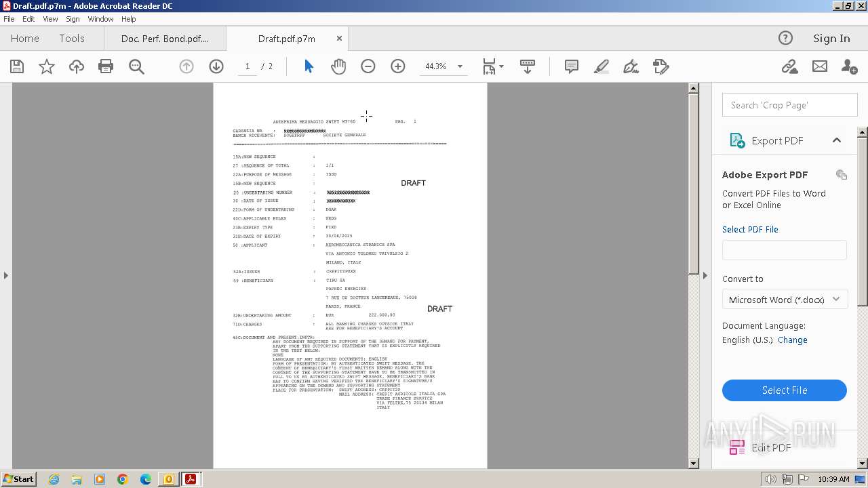Upload the file to cloud

point(77,66)
